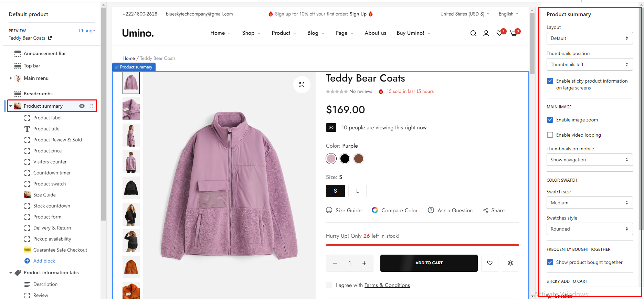Open the shopping cart icon
The width and height of the screenshot is (644, 299).
514,33
